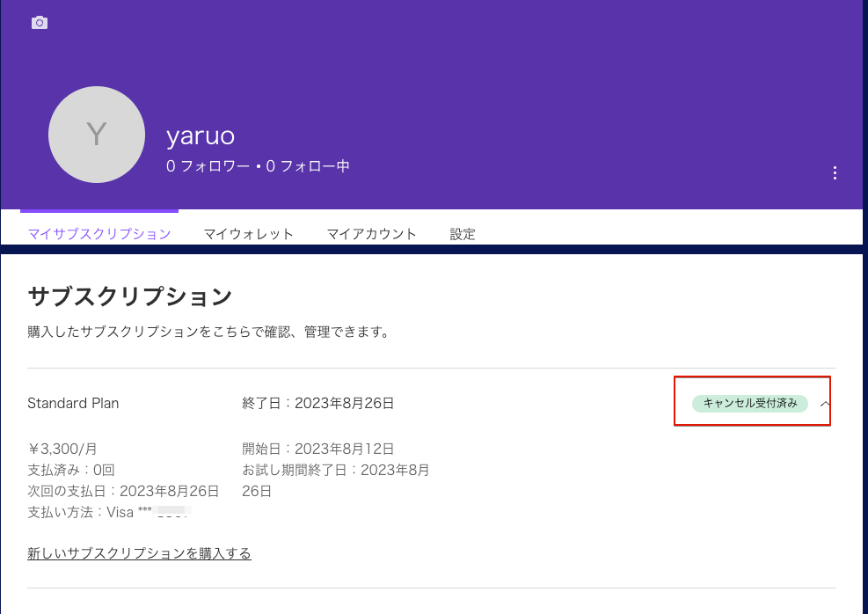Click the Standard Plan subscription name
The height and width of the screenshot is (614, 868).
73,404
